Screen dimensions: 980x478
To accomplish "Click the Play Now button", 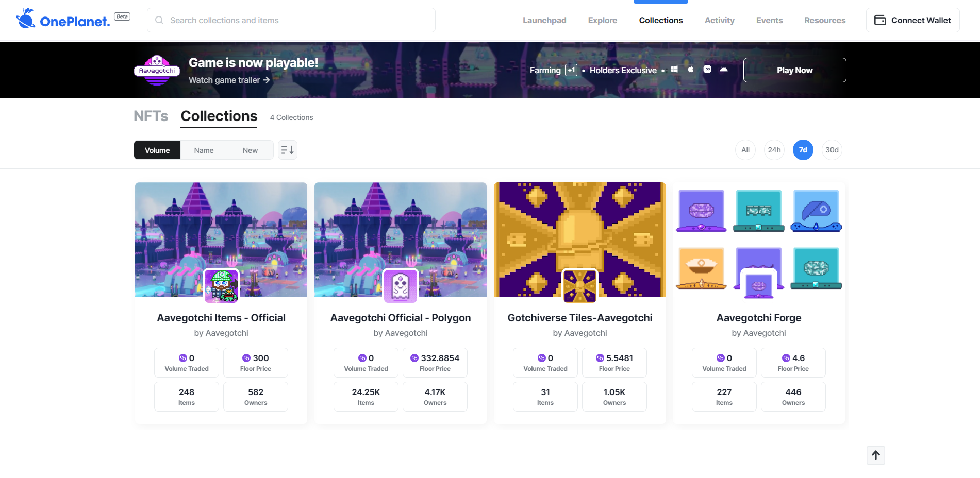I will (x=795, y=70).
